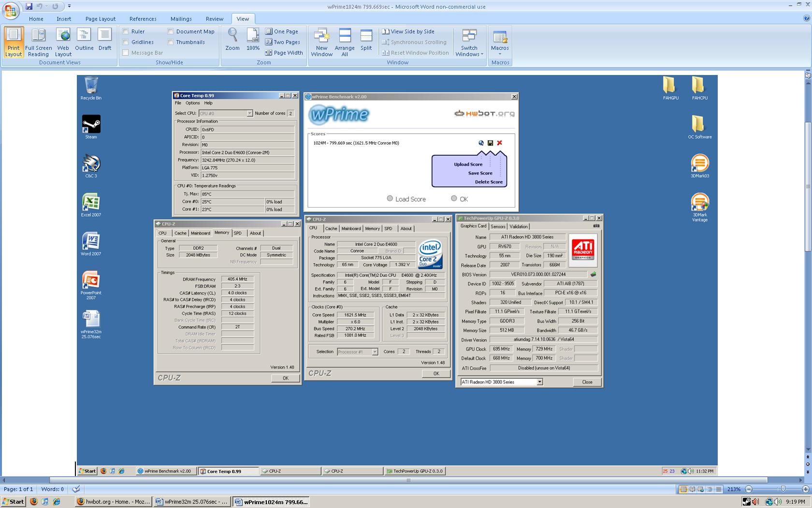Switch to Web Layout view in ribbon
The width and height of the screenshot is (812, 508).
pyautogui.click(x=63, y=42)
